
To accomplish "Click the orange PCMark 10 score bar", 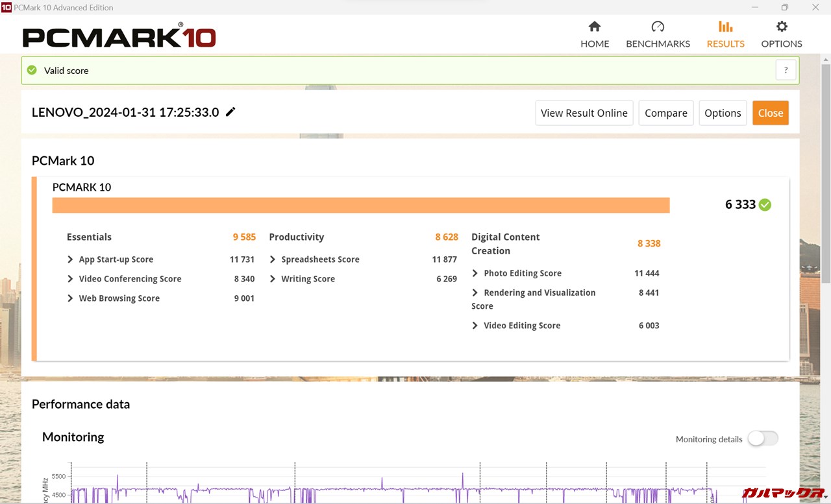I will coord(360,205).
